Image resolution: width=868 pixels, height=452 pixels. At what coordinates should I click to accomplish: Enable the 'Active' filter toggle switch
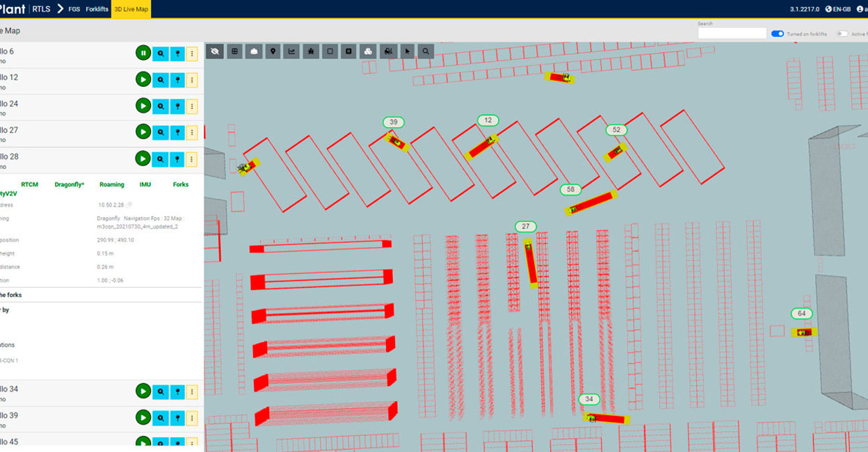(842, 33)
